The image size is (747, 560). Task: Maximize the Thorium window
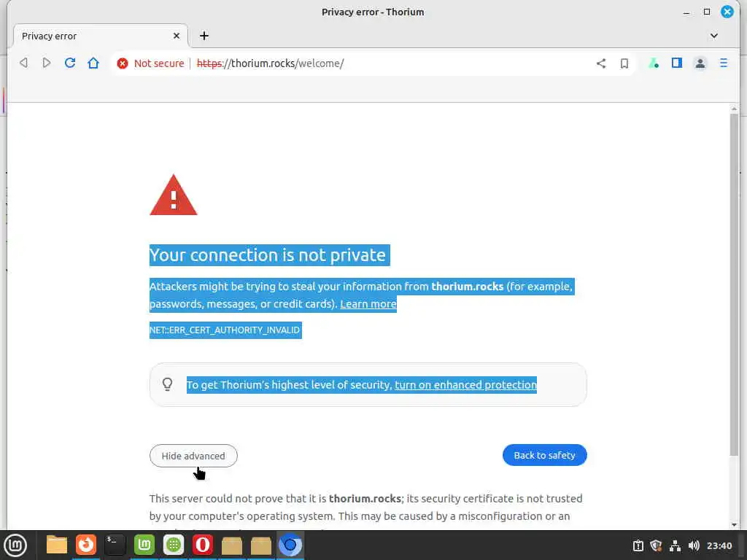(x=706, y=12)
